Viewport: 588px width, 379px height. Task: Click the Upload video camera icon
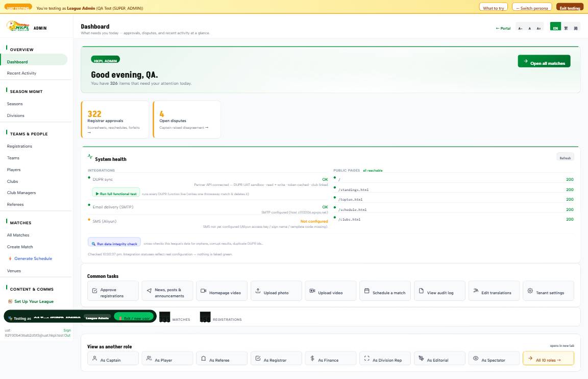click(312, 291)
